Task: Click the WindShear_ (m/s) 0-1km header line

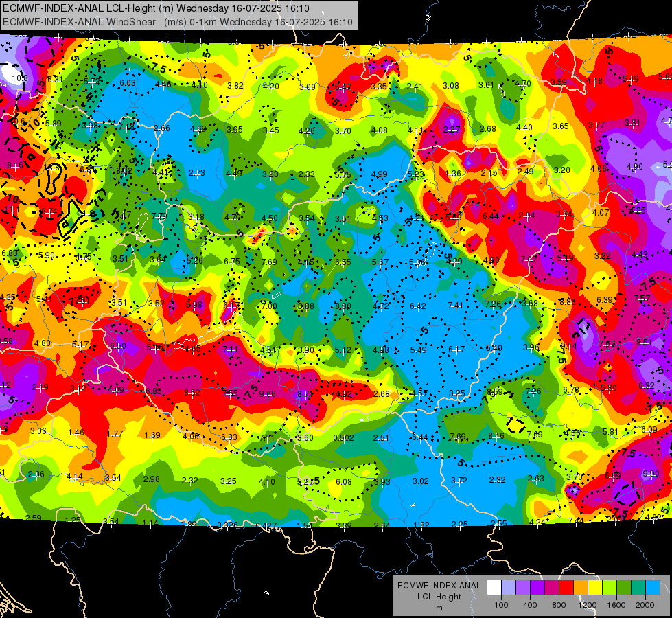Action: 177,22
